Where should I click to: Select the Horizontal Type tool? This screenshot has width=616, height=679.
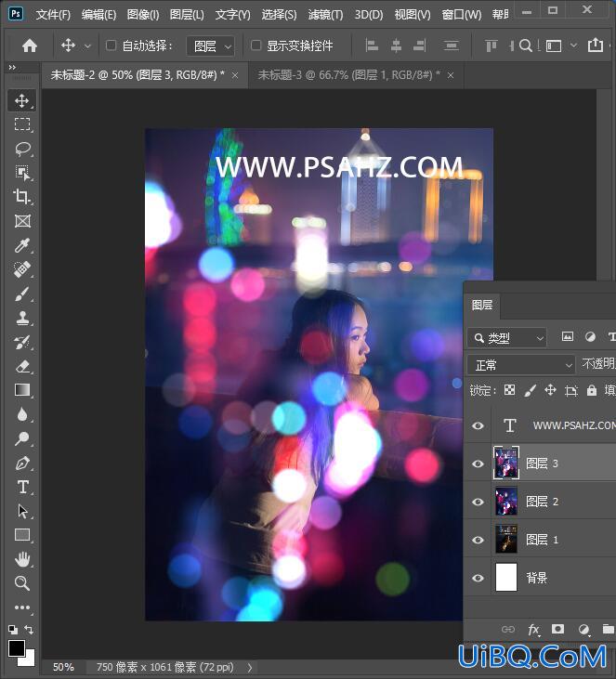tap(22, 487)
